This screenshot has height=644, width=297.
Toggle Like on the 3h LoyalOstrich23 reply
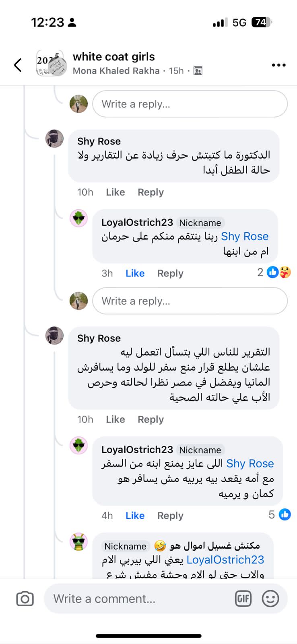(x=135, y=273)
